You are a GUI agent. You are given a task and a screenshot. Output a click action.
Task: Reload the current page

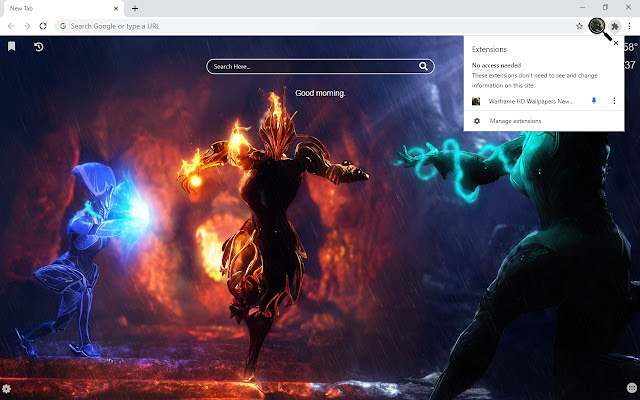coord(43,26)
